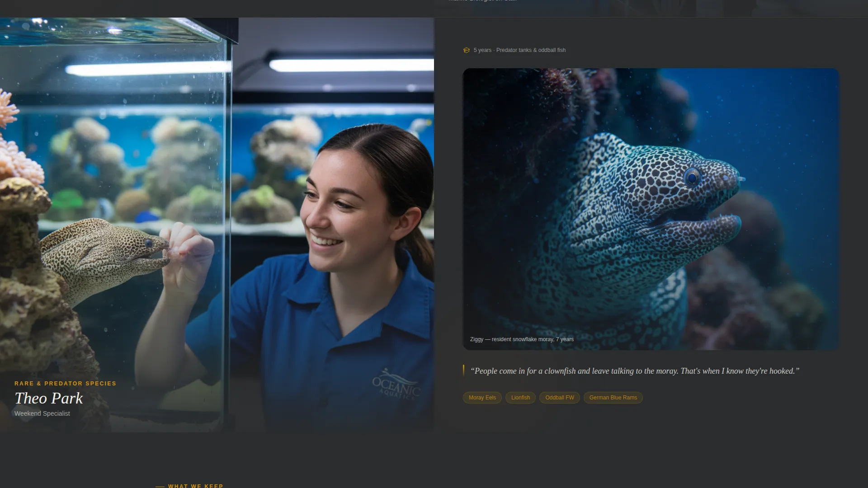Select the Moray Eels tag
The height and width of the screenshot is (488, 868).
(x=482, y=398)
